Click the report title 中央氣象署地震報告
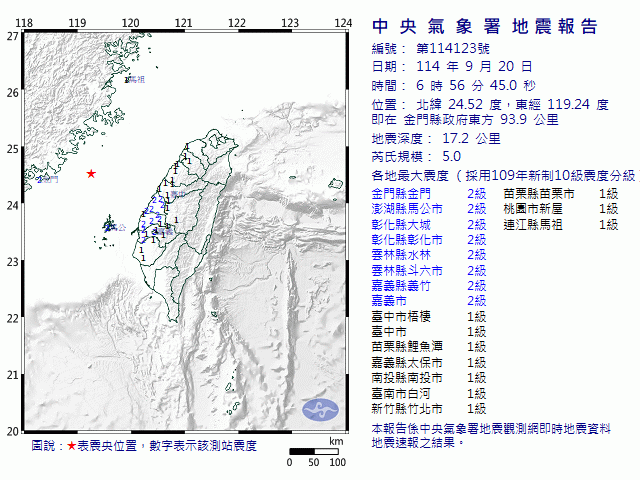The height and width of the screenshot is (480, 640). [485, 26]
